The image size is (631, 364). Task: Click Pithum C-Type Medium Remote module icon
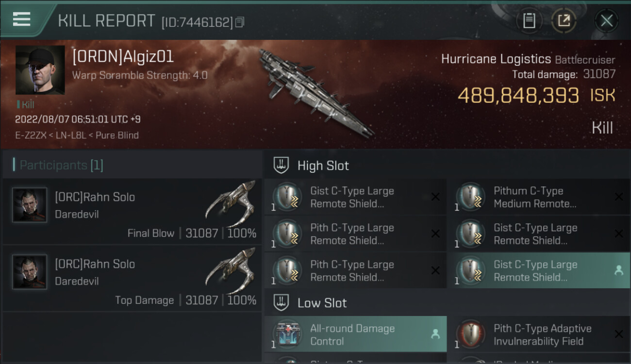pos(471,197)
